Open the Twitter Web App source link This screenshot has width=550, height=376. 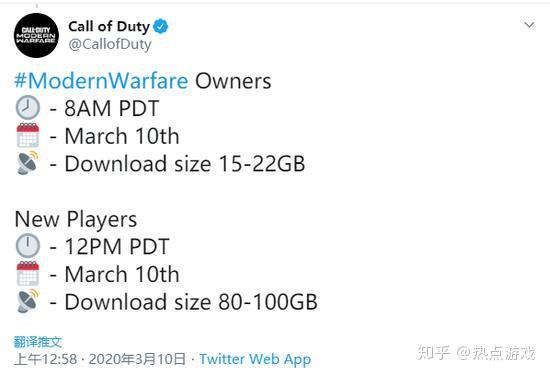point(255,359)
